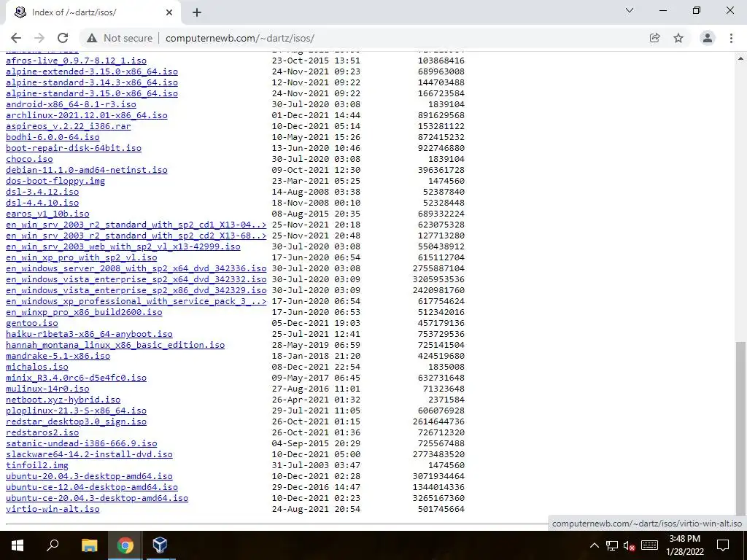This screenshot has width=747, height=560.
Task: Click en_win_srv_2003_web_with_sp2_vl link
Action: click(123, 246)
